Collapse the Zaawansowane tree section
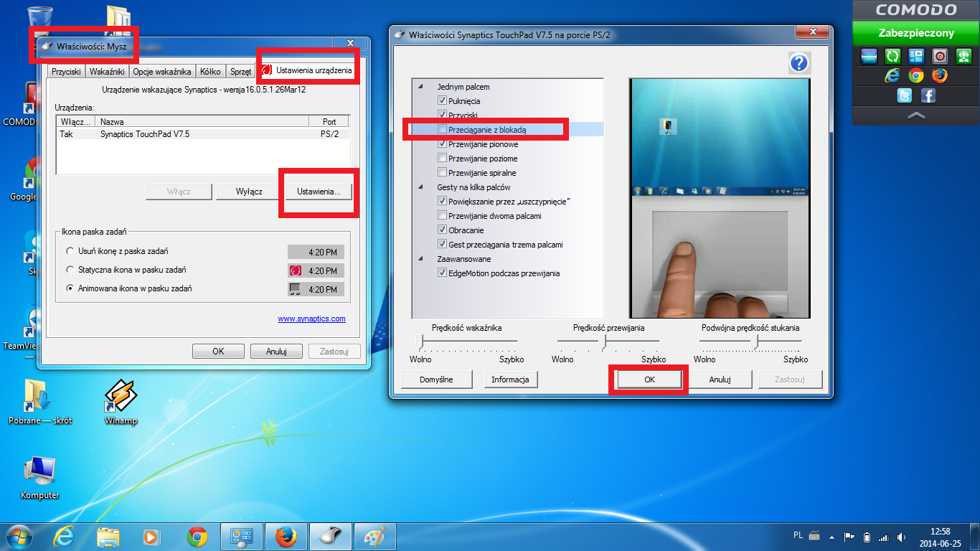Screen dimensions: 980x551 point(420,259)
